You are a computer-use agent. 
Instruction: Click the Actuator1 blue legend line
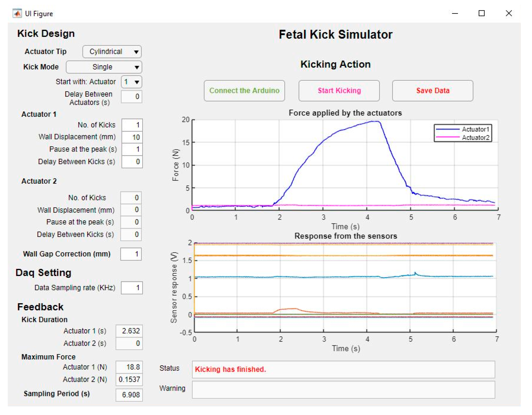tap(448, 129)
